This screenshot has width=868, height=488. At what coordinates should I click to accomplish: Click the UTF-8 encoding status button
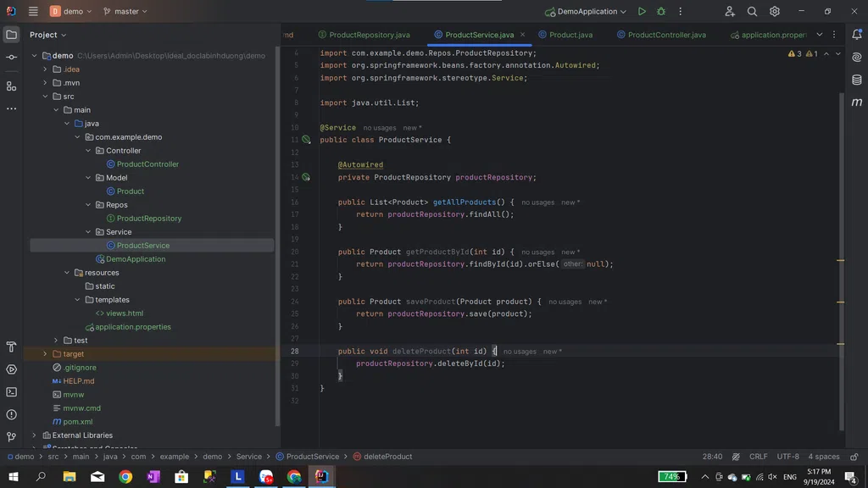(787, 457)
